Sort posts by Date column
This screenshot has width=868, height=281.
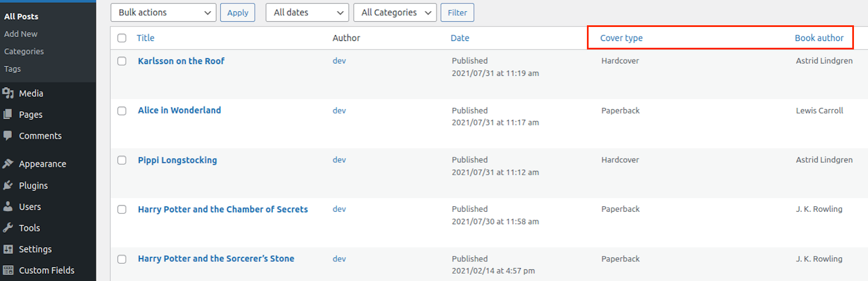coord(460,38)
